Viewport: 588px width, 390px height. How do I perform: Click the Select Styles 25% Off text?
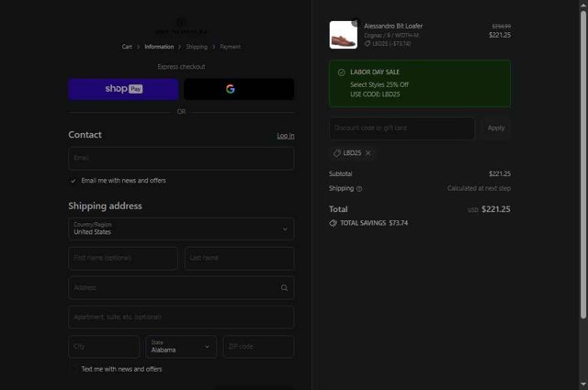[379, 84]
